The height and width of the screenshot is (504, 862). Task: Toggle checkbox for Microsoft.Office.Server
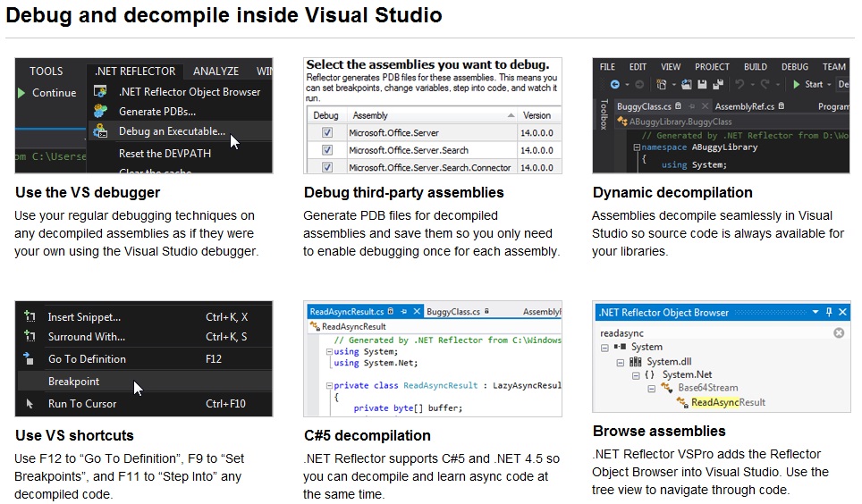(x=327, y=132)
